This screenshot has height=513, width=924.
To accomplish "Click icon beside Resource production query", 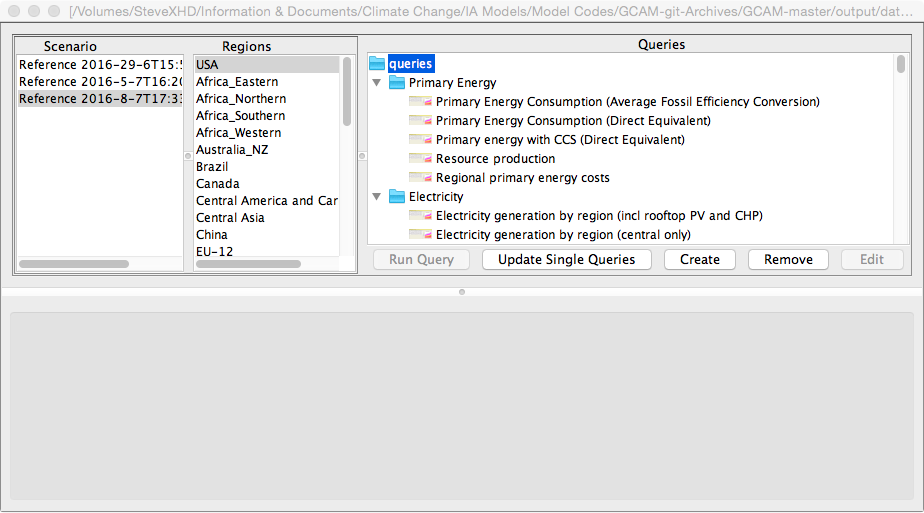I will [420, 158].
